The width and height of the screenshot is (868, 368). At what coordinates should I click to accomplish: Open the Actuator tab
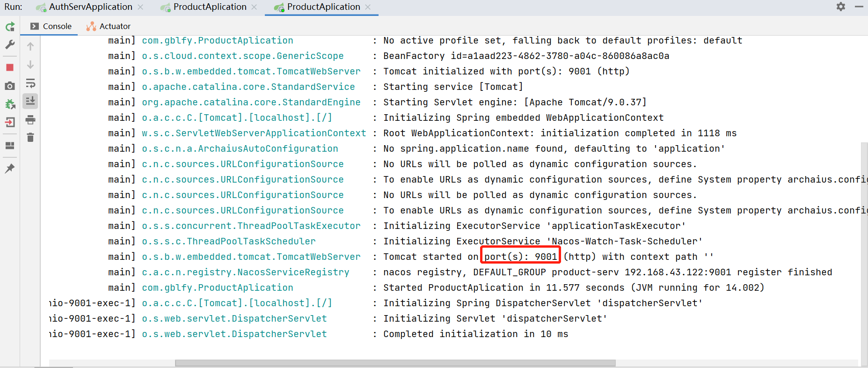[109, 26]
